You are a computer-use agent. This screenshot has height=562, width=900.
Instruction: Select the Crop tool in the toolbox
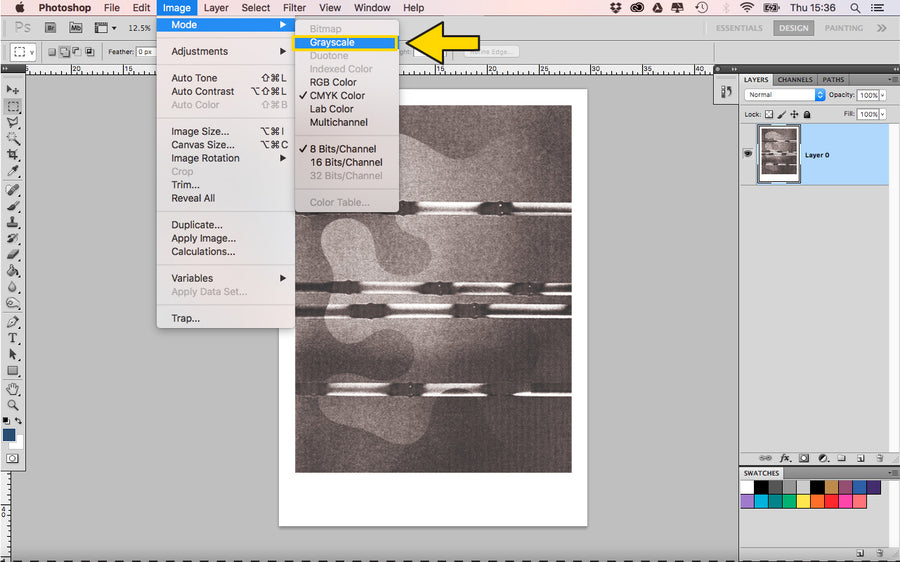coord(14,155)
